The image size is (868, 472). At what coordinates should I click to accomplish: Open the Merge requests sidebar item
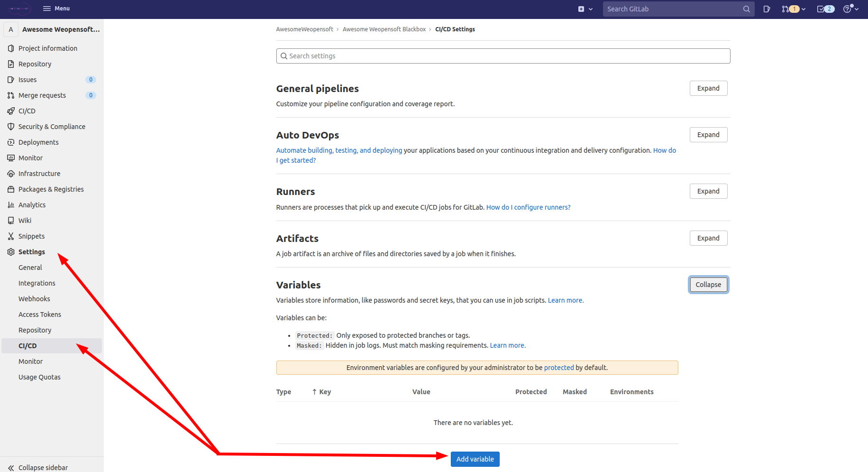tap(52, 95)
